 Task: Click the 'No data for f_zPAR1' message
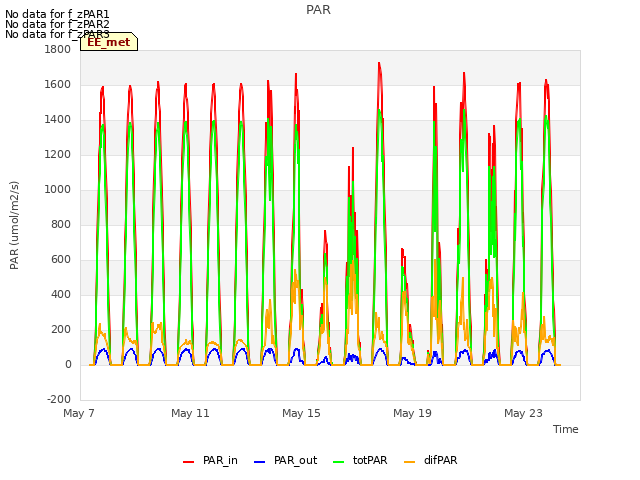point(57,15)
